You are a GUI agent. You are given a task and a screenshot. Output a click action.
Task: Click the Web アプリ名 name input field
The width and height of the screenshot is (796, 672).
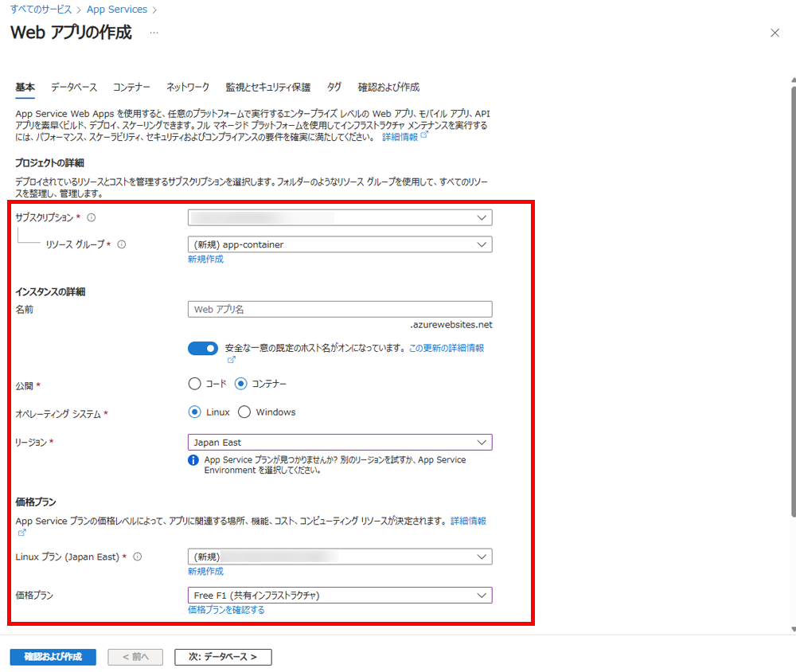coord(340,310)
